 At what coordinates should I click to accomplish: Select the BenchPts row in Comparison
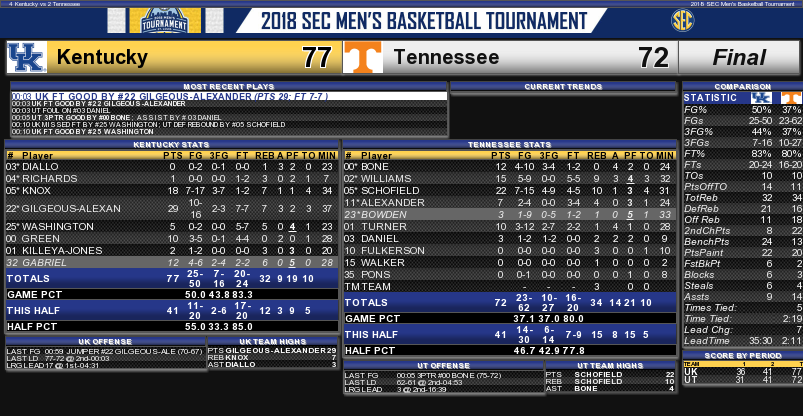pyautogui.click(x=743, y=242)
